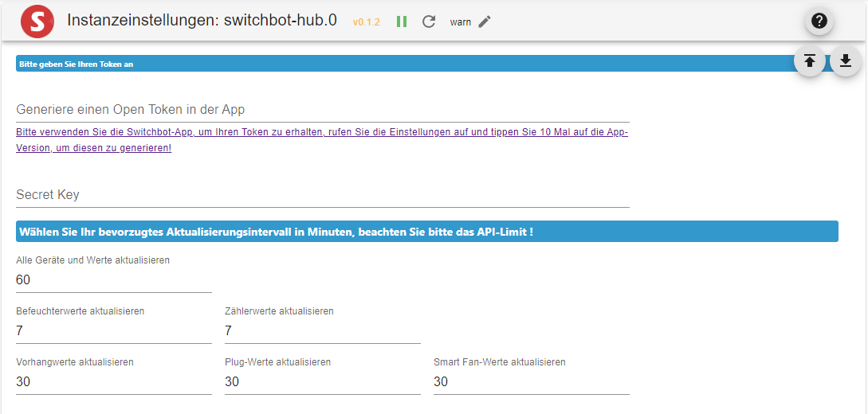Load configuration from file with the upload icon
Viewport: 868px width, 414px height.
click(x=810, y=61)
